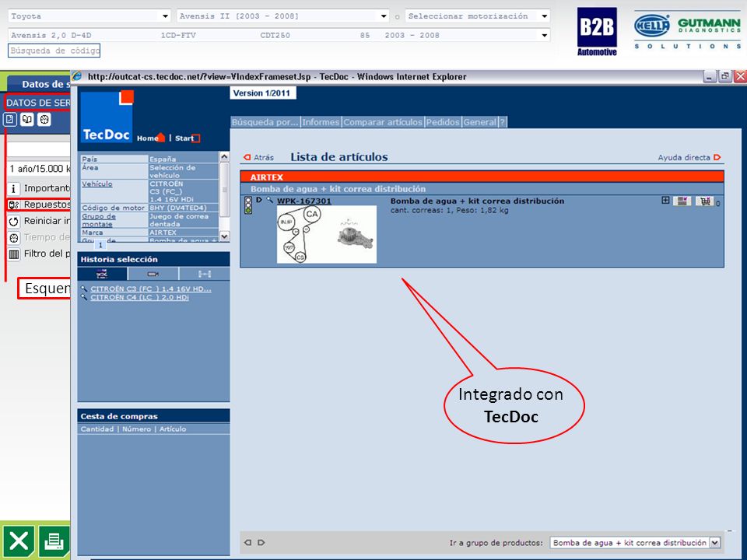Image resolution: width=747 pixels, height=560 pixels.
Task: Click the Ayuda directa link text
Action: 684,157
